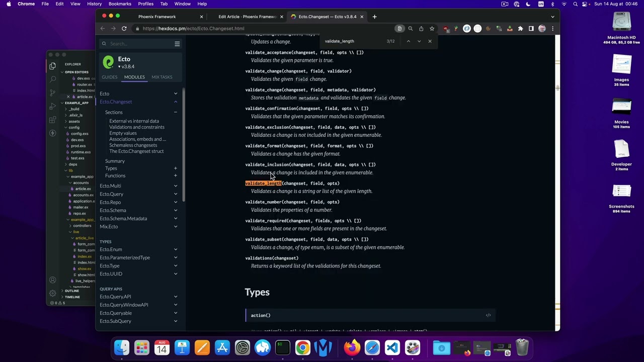
Task: Open Finder from the Dock
Action: [x=122, y=347]
